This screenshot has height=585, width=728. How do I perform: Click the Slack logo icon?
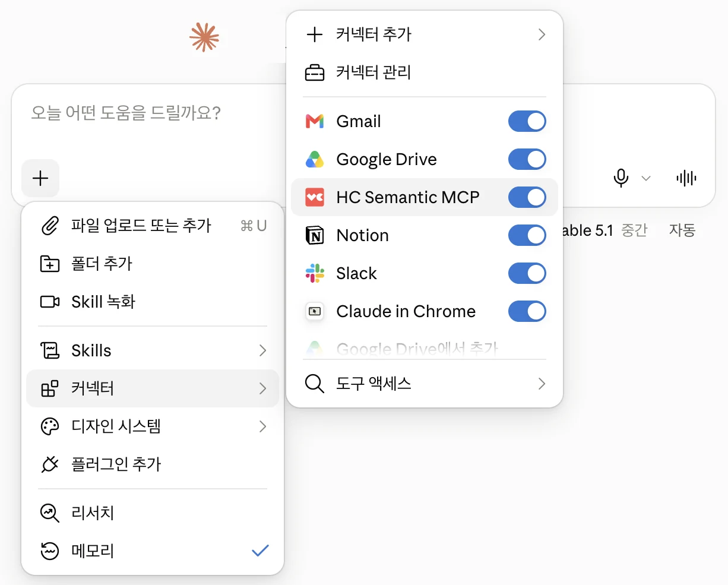point(315,273)
